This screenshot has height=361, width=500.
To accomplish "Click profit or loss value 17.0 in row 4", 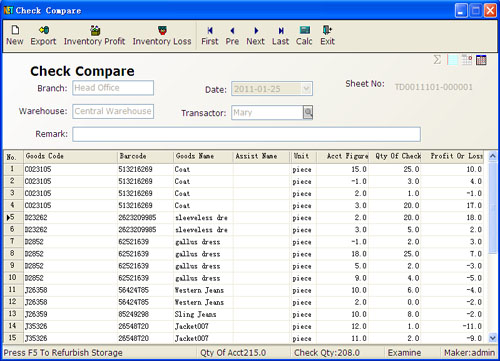I will [474, 206].
